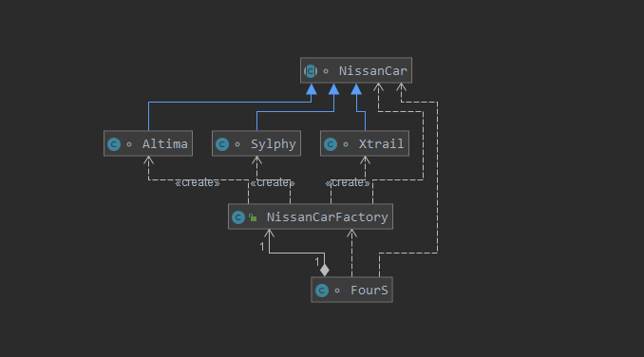Click the NissanCarFactory class icon
This screenshot has height=357, width=644.
click(238, 217)
